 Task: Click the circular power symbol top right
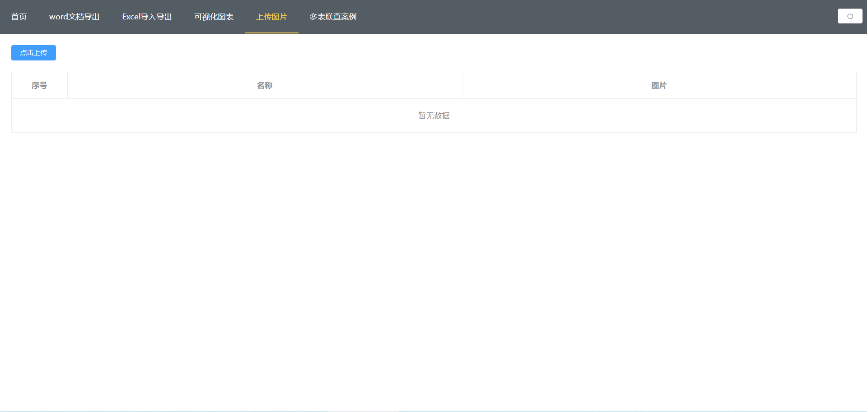(850, 16)
